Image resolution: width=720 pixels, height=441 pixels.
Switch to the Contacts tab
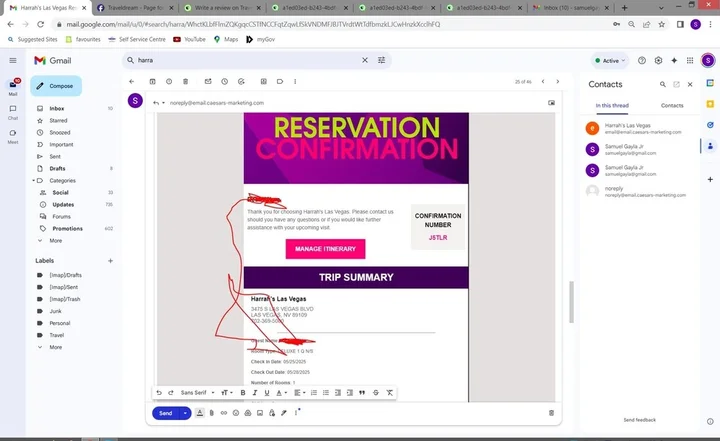coord(672,105)
